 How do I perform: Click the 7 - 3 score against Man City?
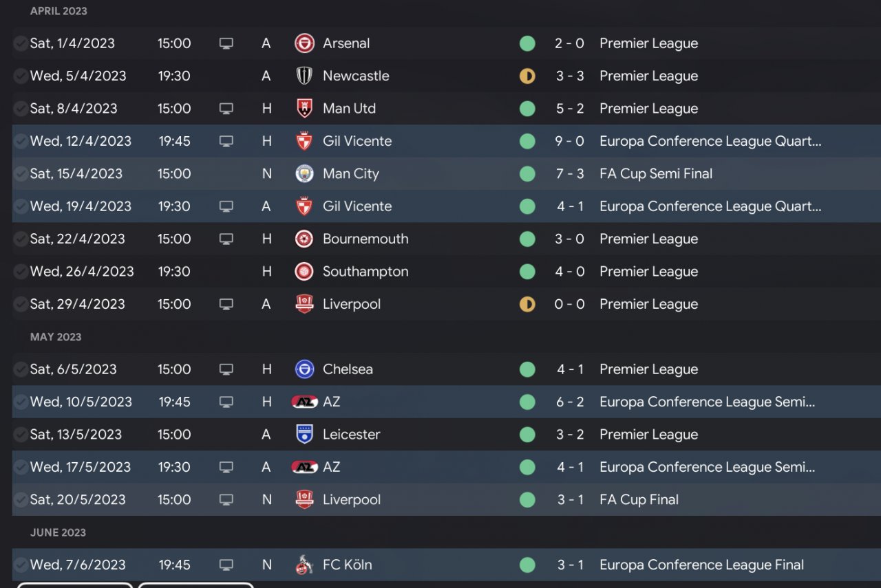tap(570, 174)
